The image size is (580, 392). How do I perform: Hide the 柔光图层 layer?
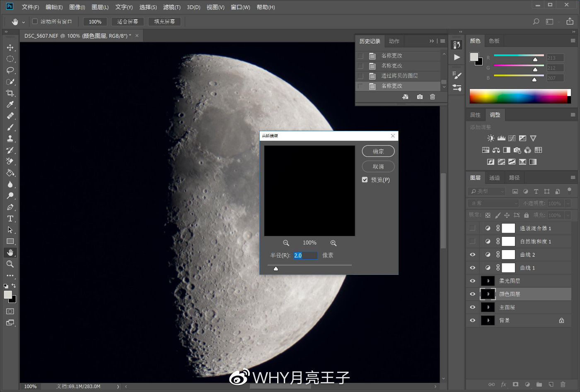472,281
